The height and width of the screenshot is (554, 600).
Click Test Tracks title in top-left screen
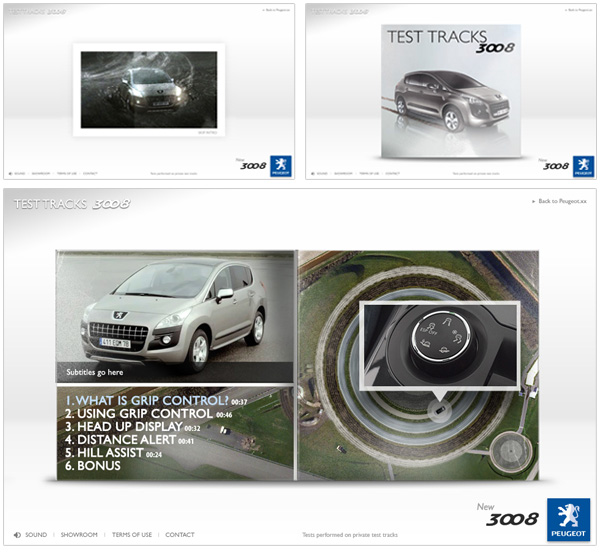pyautogui.click(x=37, y=12)
